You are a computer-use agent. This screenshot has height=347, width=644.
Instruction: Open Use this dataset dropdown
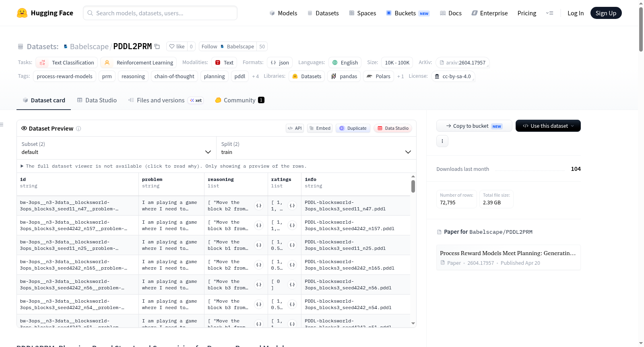(548, 126)
